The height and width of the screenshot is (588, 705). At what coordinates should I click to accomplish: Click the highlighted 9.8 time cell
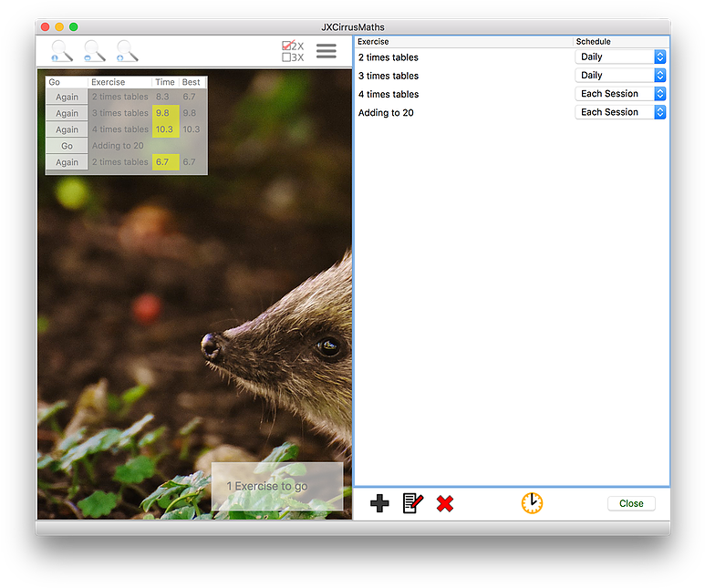point(165,113)
